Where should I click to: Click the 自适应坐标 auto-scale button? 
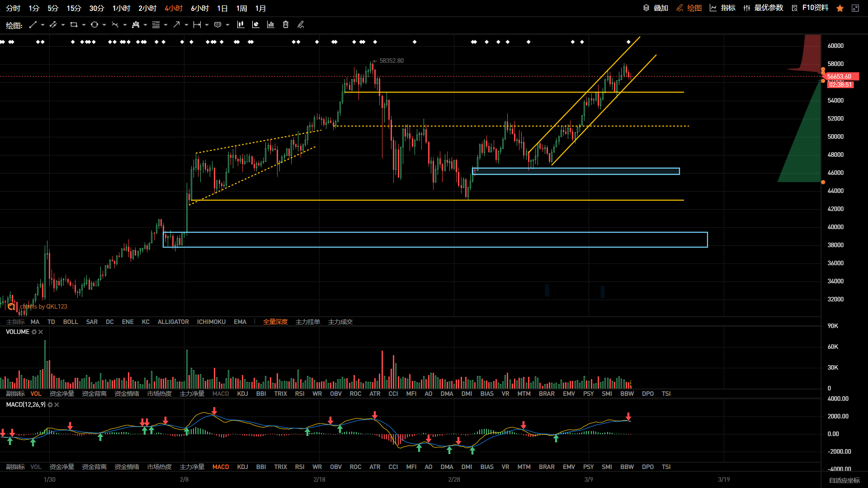click(x=844, y=480)
